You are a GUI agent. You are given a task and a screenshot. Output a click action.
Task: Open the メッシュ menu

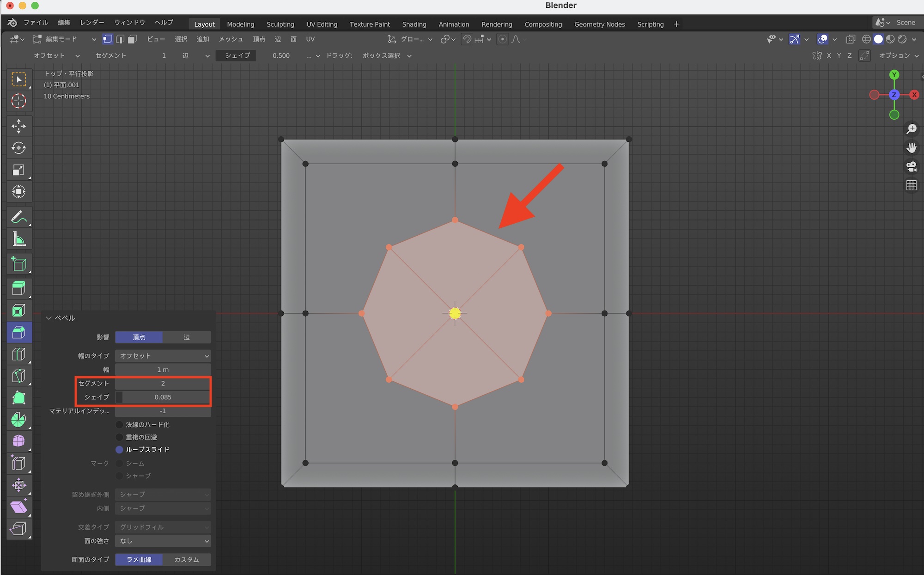point(231,39)
